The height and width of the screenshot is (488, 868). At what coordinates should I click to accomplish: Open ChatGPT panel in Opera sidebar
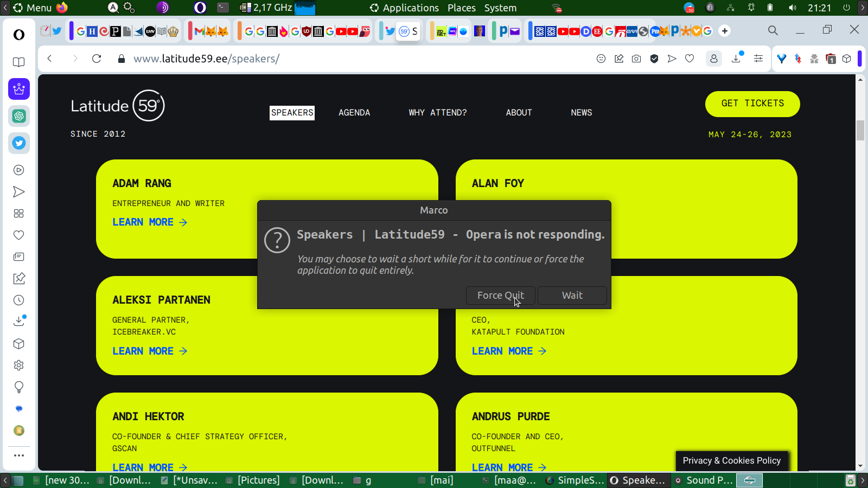[x=19, y=116]
